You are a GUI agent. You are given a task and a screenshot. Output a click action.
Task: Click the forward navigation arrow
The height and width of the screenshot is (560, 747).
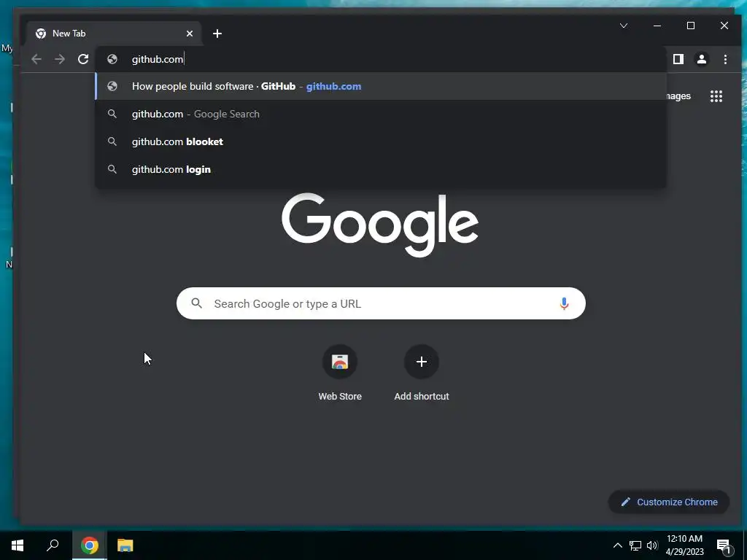60,59
